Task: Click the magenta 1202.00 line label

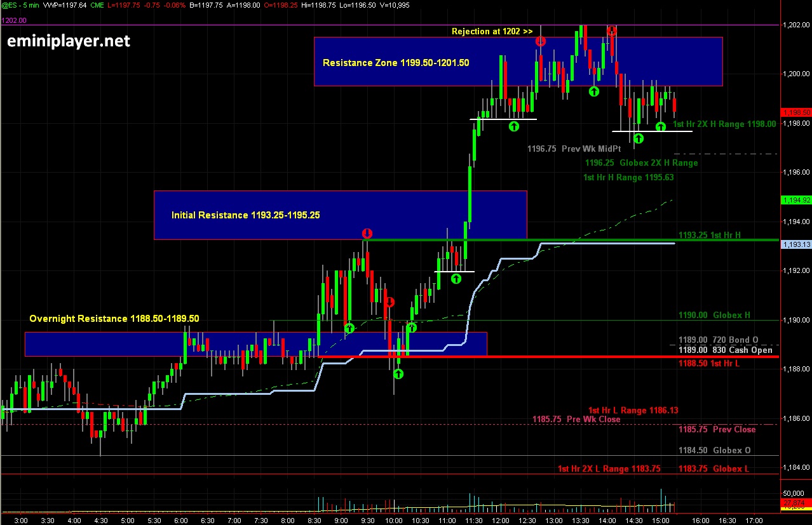Action: click(x=13, y=20)
